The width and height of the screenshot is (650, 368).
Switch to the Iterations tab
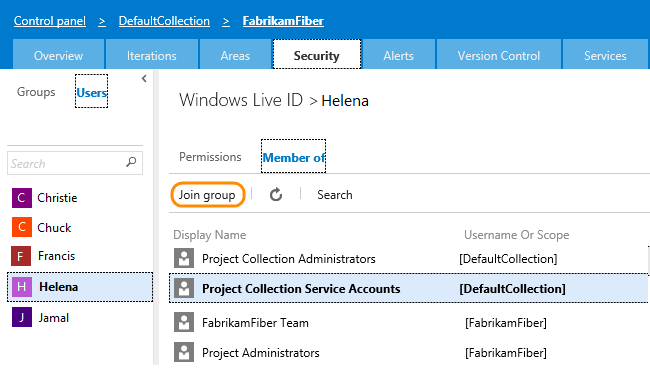click(152, 55)
